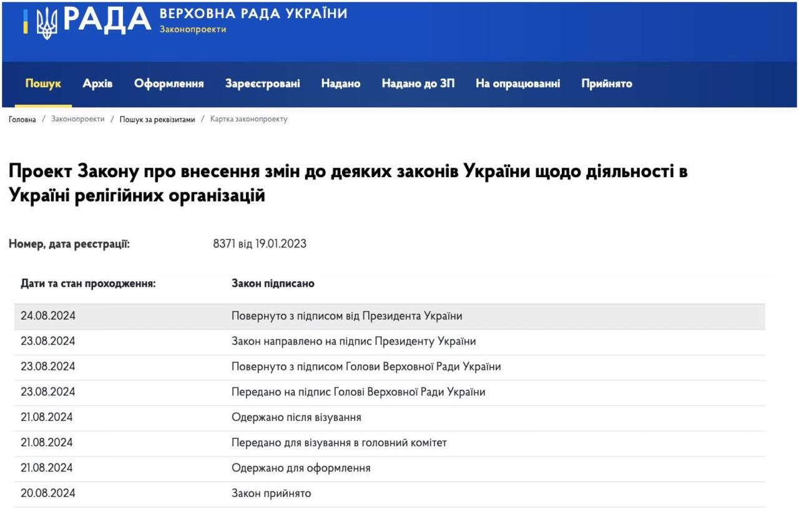Image resolution: width=799 pixels, height=532 pixels.
Task: Open the Зареєстровані tab
Action: (x=262, y=84)
